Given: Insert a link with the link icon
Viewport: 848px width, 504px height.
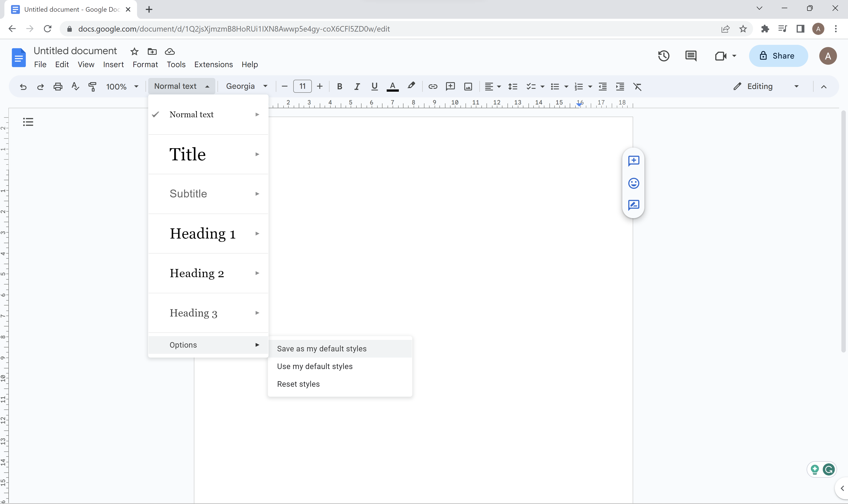Looking at the screenshot, I should coord(432,87).
